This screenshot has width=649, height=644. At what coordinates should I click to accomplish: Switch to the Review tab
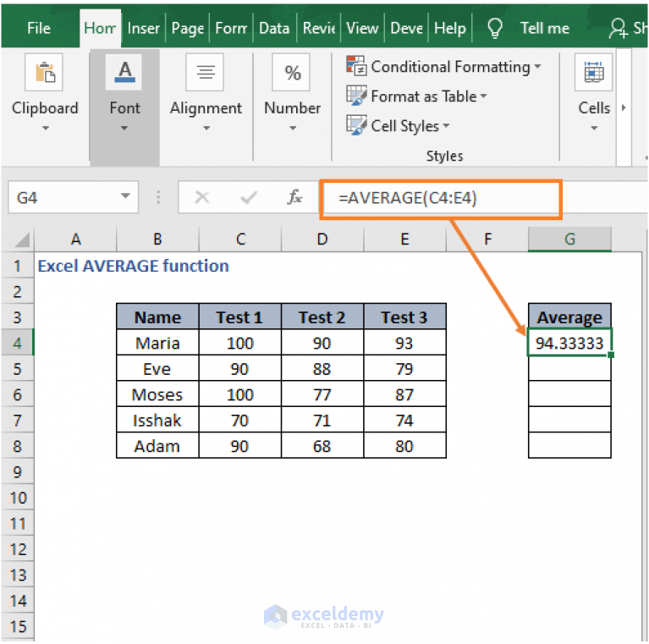click(319, 28)
